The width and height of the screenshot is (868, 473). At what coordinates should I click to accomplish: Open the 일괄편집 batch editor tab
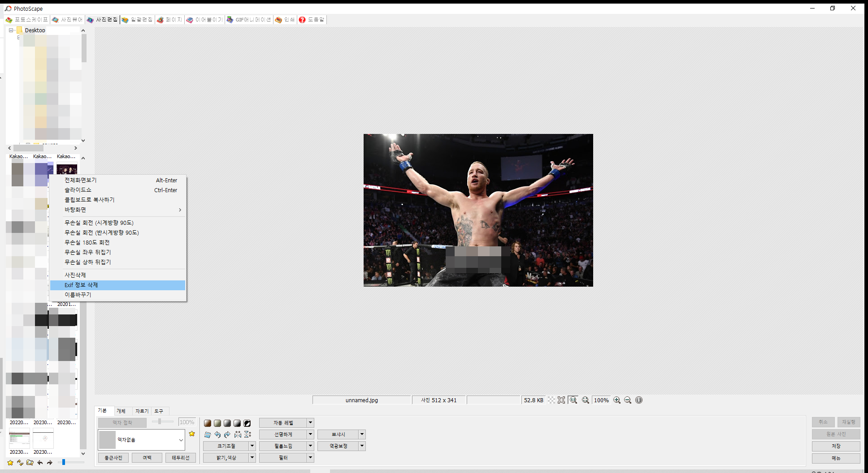coord(137,20)
